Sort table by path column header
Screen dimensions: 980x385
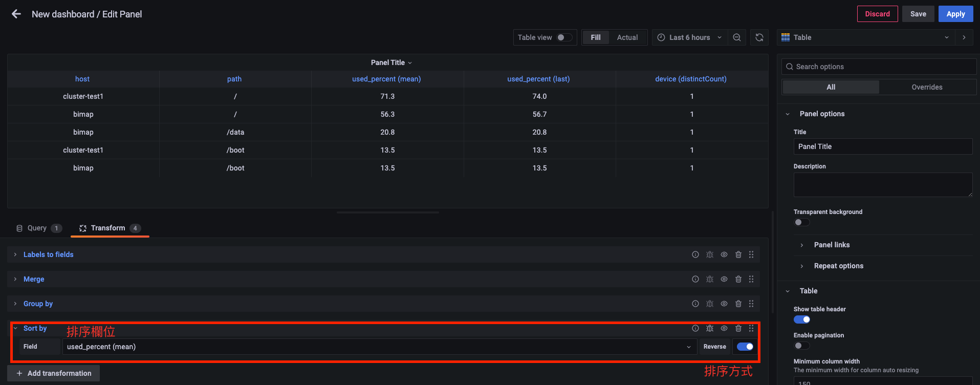[x=234, y=79]
